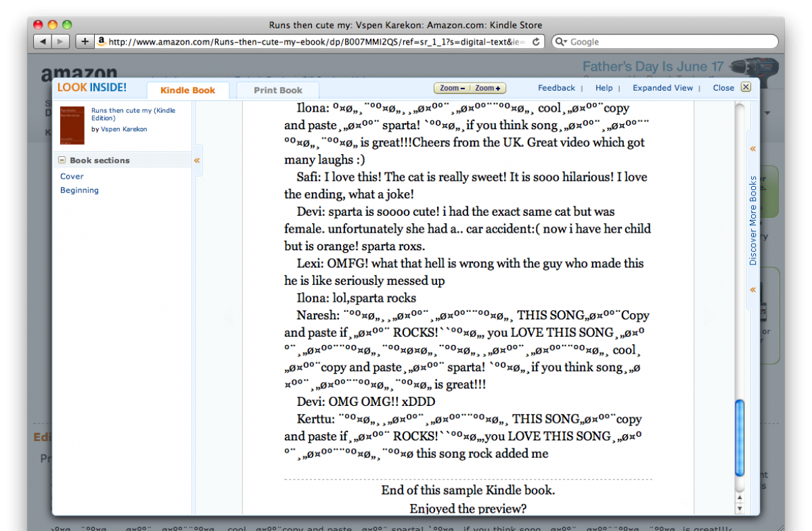This screenshot has width=812, height=531.
Task: Click the browser Back arrow button
Action: 43,42
